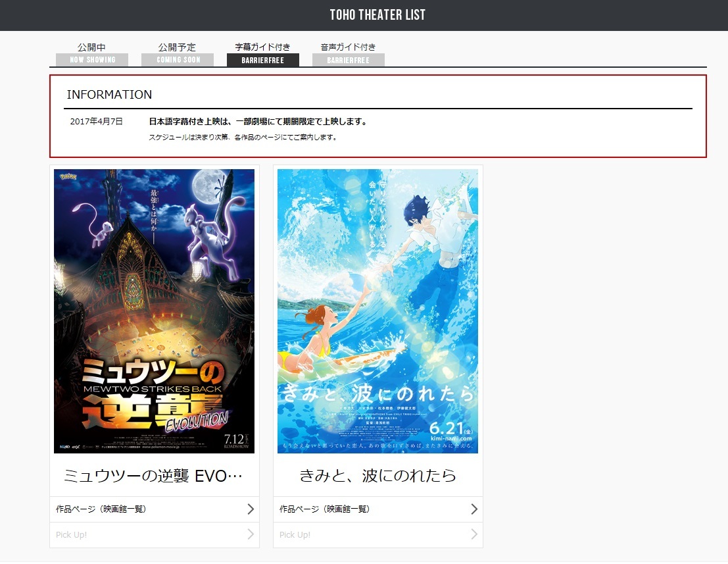Click Pick Up! under ミュウツーの逆襲
Screen dimensions: 728x564
pyautogui.click(x=155, y=535)
